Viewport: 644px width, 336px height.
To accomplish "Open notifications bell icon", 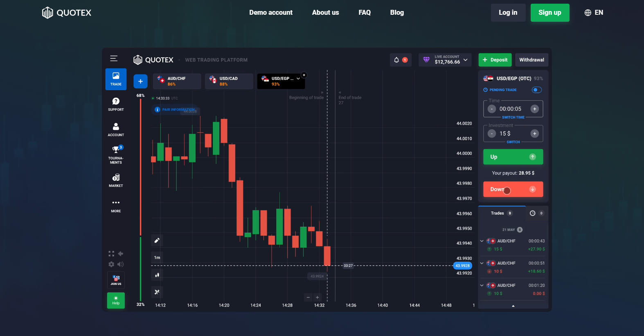I will click(396, 60).
